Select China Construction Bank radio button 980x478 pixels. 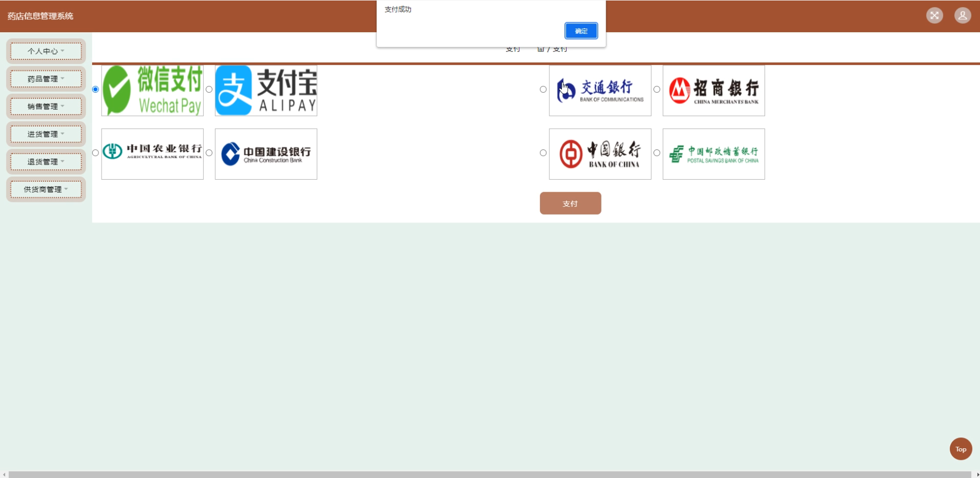pyautogui.click(x=209, y=153)
